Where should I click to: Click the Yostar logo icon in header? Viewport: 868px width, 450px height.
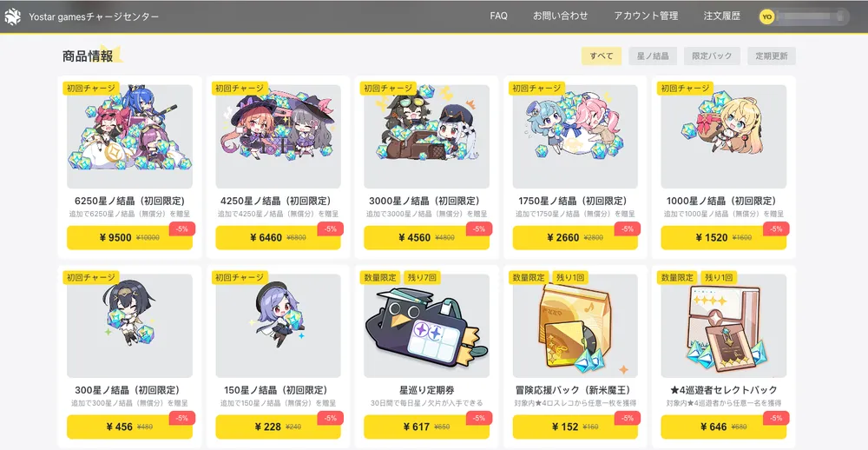(13, 17)
